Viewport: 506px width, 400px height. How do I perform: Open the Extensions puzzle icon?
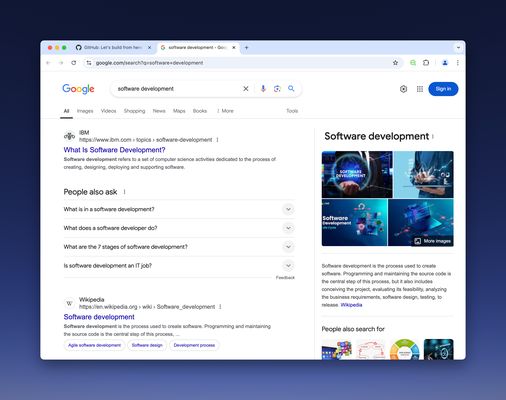point(426,63)
